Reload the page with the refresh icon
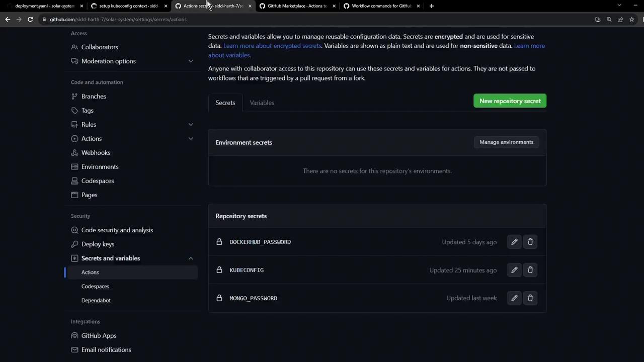Viewport: 644px width, 362px height. click(x=30, y=20)
